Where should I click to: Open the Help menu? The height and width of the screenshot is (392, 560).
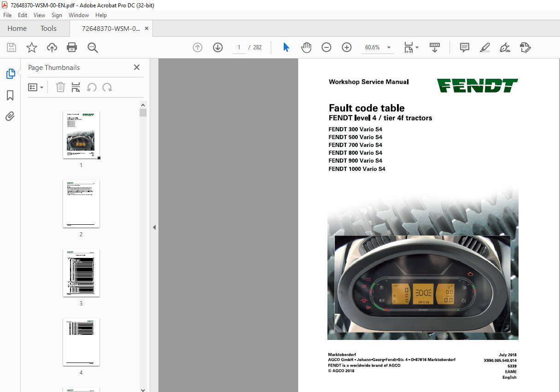pos(101,15)
